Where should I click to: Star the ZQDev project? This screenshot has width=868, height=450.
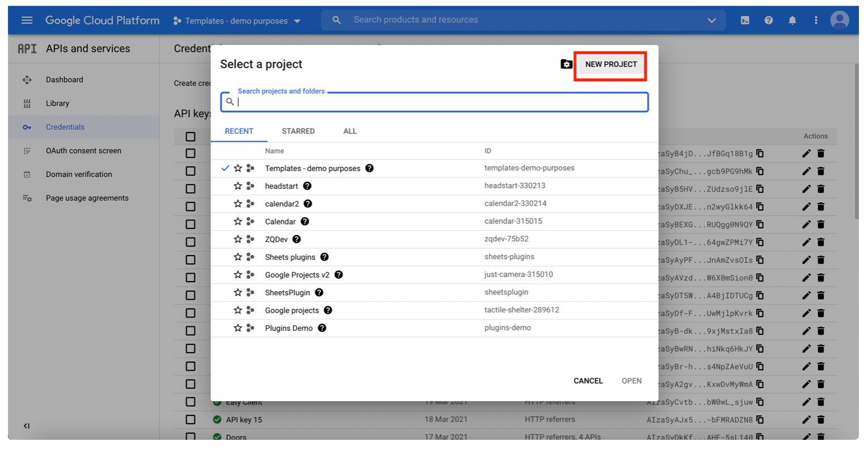(238, 239)
